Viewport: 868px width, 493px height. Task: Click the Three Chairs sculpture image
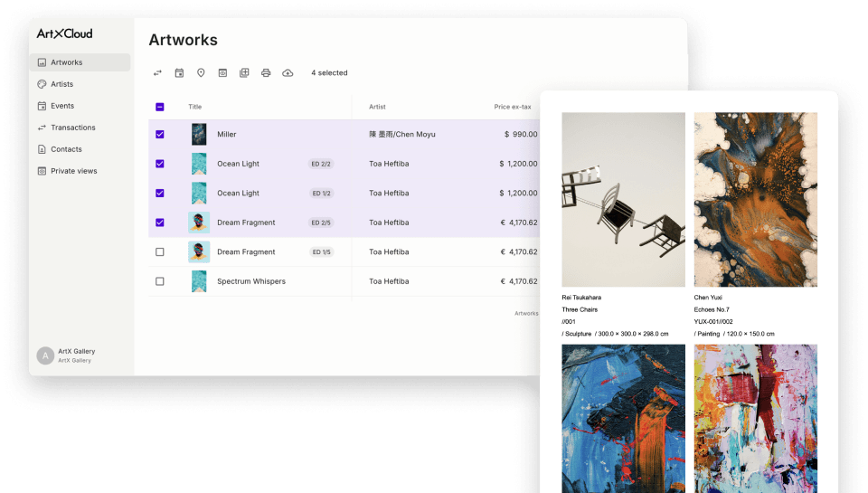point(623,199)
